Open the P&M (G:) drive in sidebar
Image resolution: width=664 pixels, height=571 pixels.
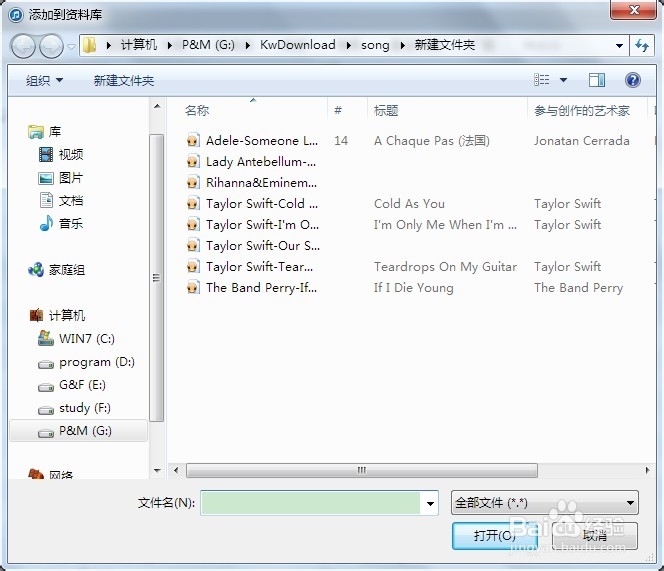pos(78,431)
